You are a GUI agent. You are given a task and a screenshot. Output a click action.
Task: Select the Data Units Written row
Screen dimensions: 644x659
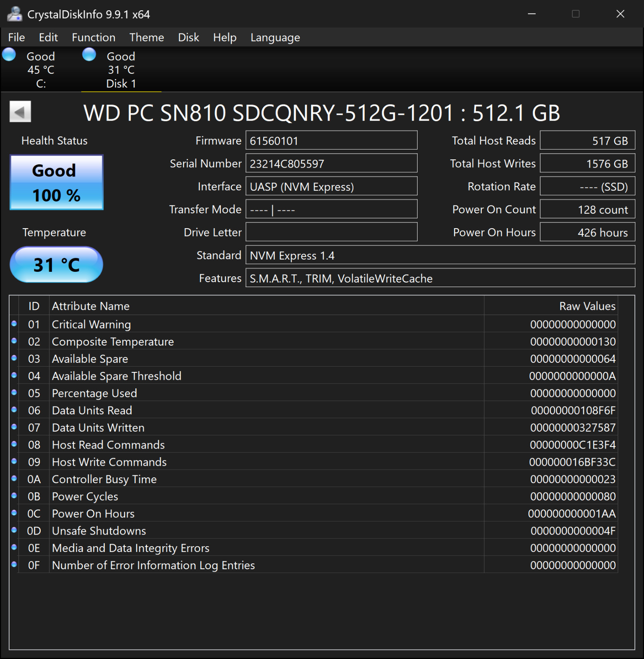pyautogui.click(x=314, y=428)
